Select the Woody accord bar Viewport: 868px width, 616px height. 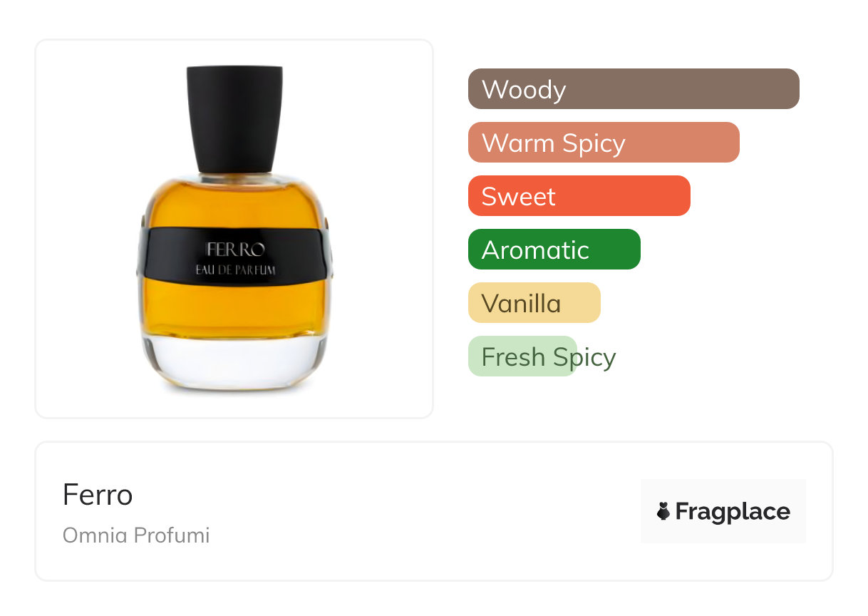[x=634, y=89]
